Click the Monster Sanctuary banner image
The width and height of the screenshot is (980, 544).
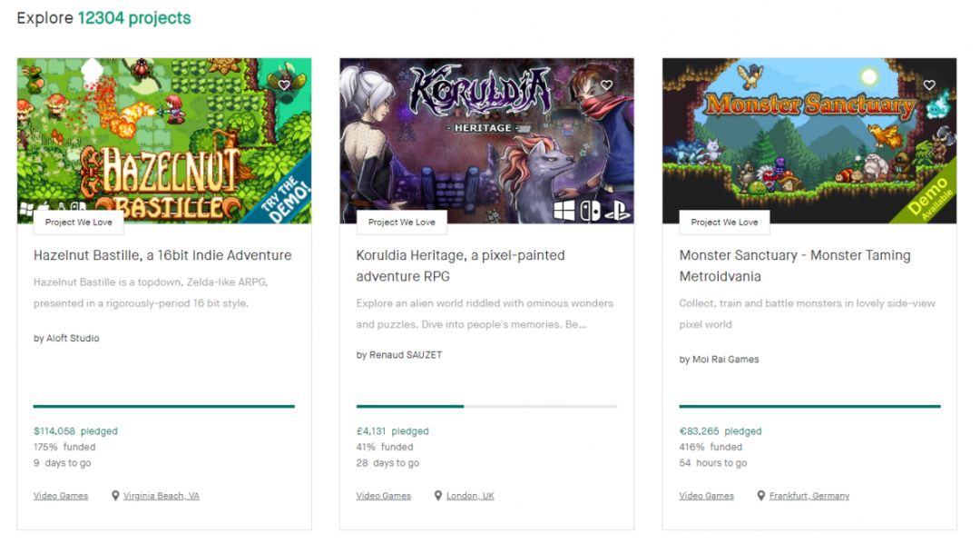tap(808, 136)
